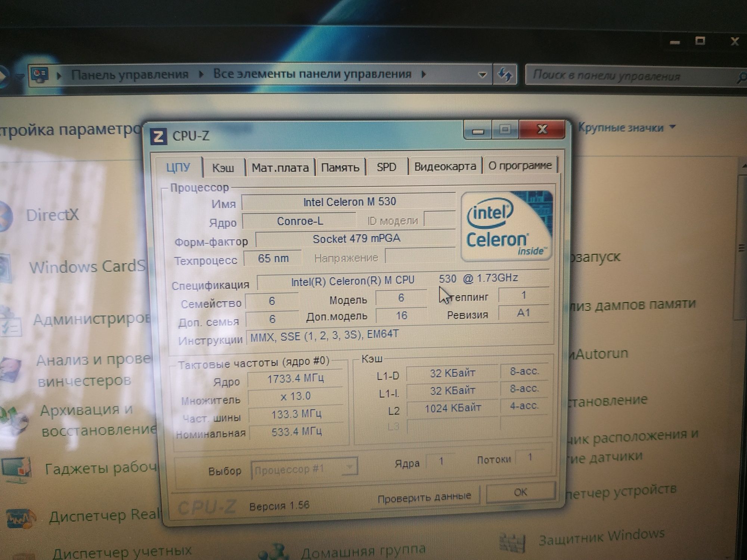Viewport: 747px width, 560px height.
Task: Open the SPD tab in CPU-Z
Action: (x=386, y=167)
